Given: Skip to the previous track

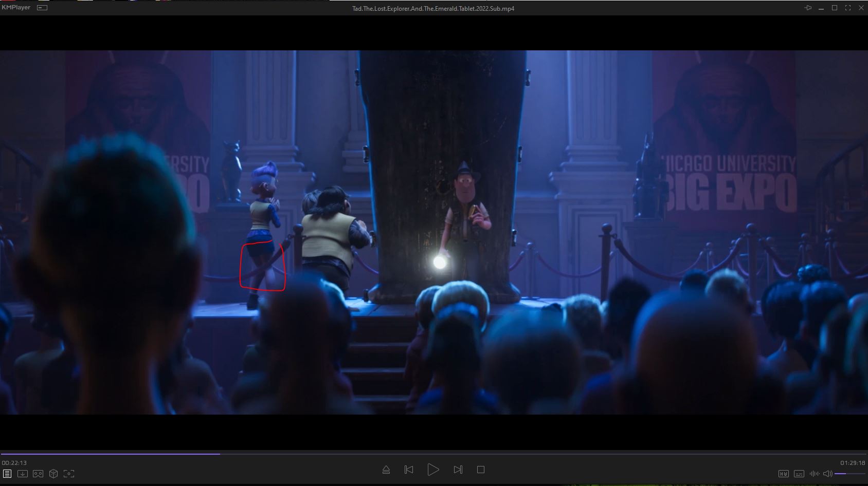Looking at the screenshot, I should [409, 470].
